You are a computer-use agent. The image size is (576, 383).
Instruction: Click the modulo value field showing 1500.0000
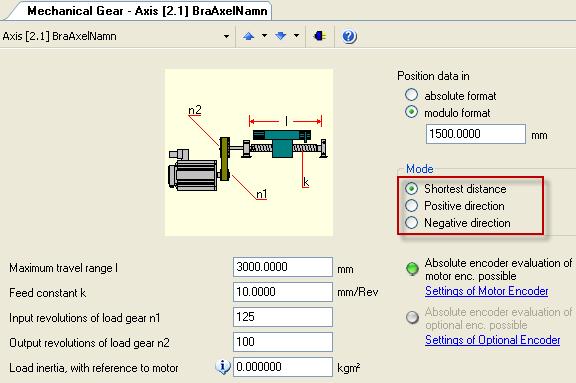tap(476, 134)
